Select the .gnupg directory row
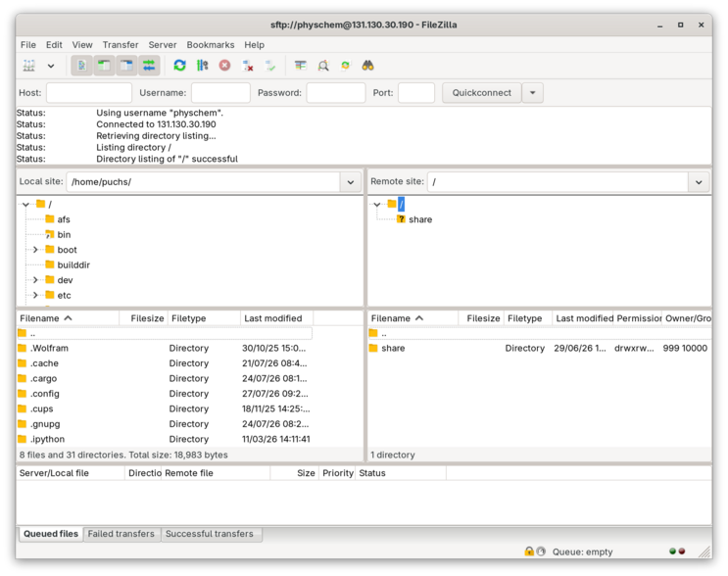 tap(165, 424)
